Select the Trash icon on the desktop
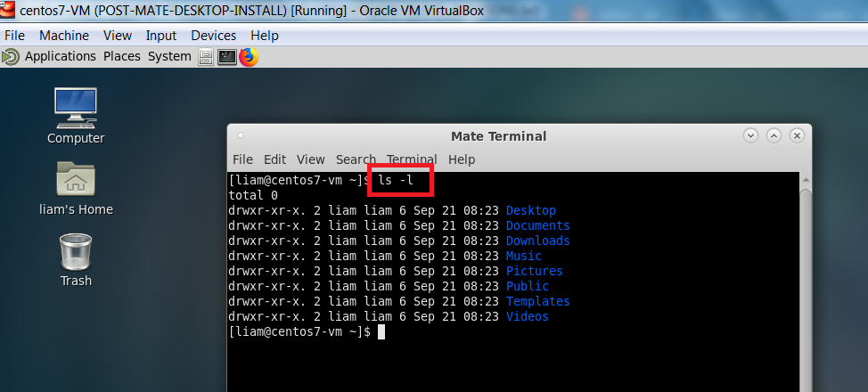 76,252
